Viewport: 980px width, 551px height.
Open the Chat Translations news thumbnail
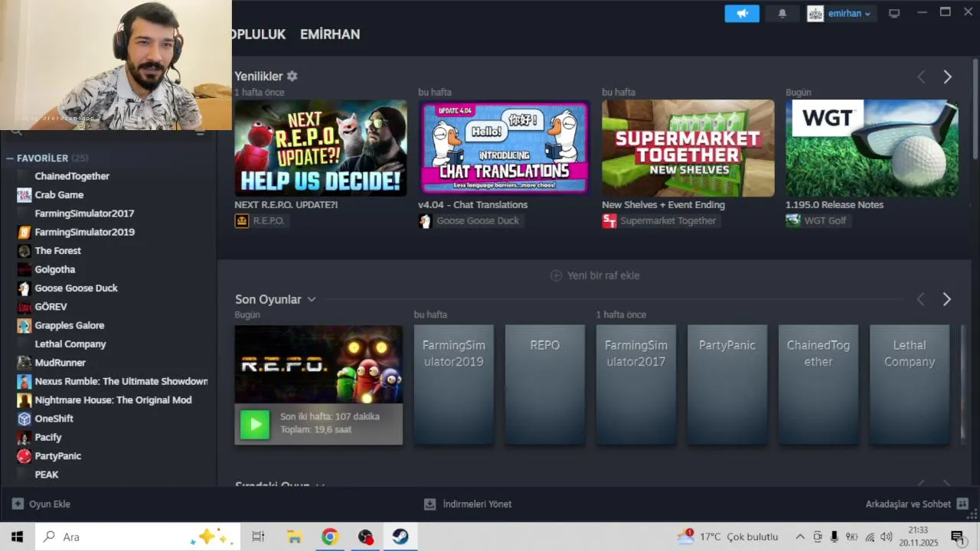click(x=505, y=148)
